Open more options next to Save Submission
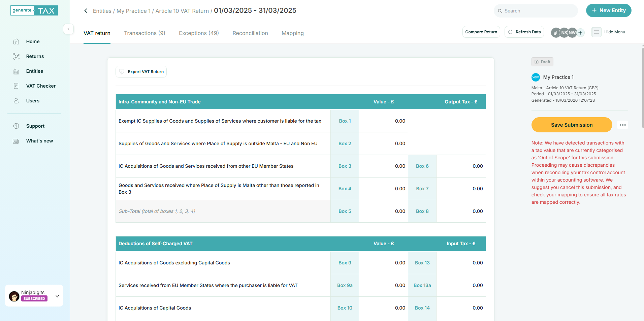Viewport: 644px width, 321px height. pyautogui.click(x=622, y=125)
